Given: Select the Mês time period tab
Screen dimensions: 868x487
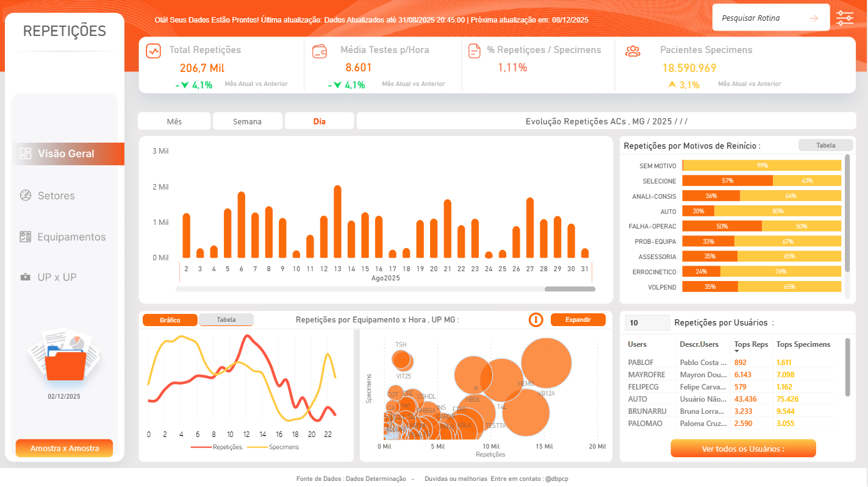Looking at the screenshot, I should coord(174,121).
